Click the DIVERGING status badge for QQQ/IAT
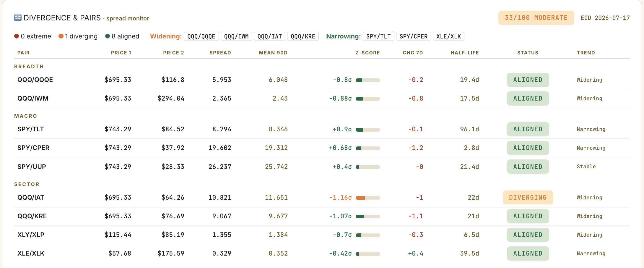The height and width of the screenshot is (268, 644). [528, 198]
